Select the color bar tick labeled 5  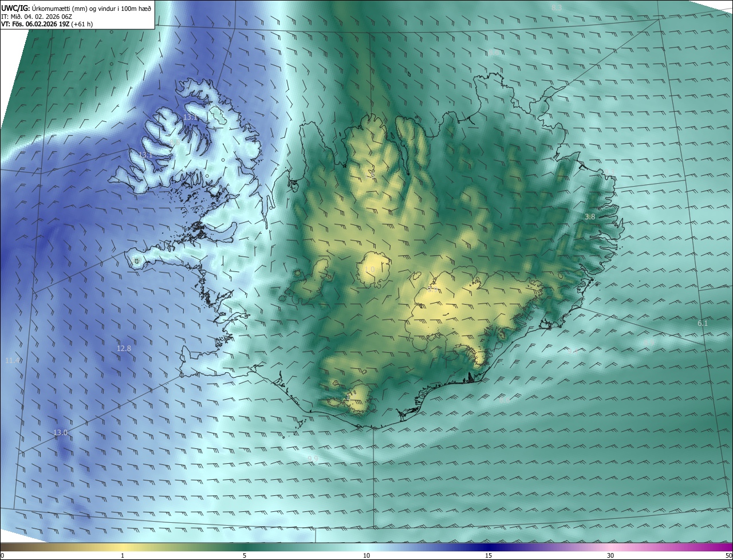(245, 555)
